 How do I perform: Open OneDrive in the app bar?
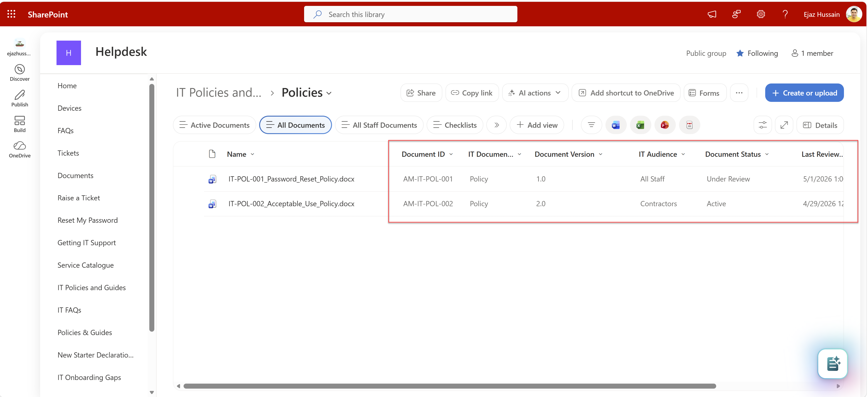coord(20,149)
